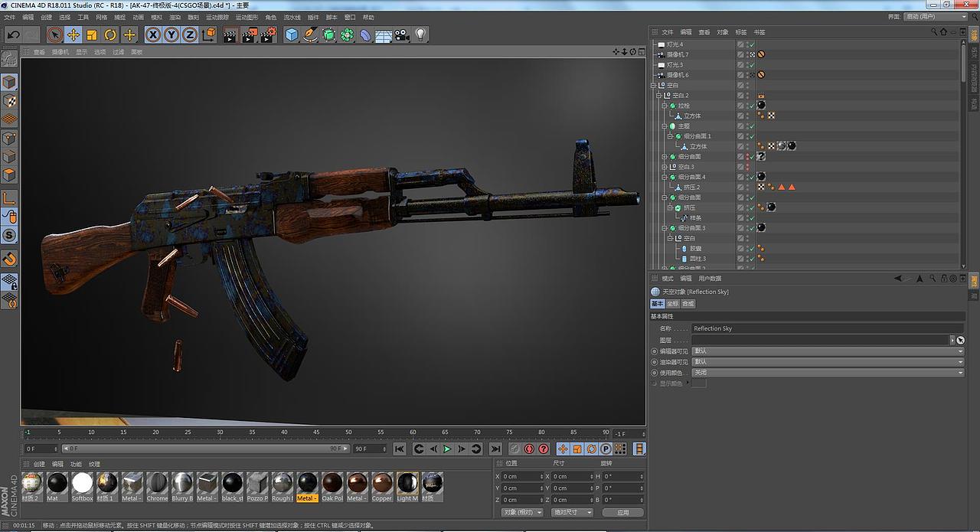Click the Undo arrow icon
This screenshot has height=532, width=980.
(14, 34)
